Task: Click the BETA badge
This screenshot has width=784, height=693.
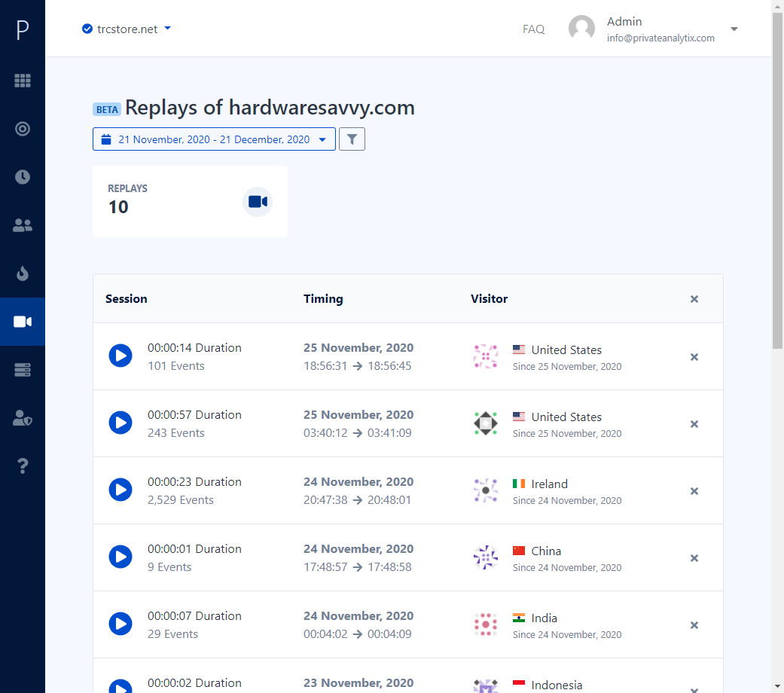Action: coord(107,109)
